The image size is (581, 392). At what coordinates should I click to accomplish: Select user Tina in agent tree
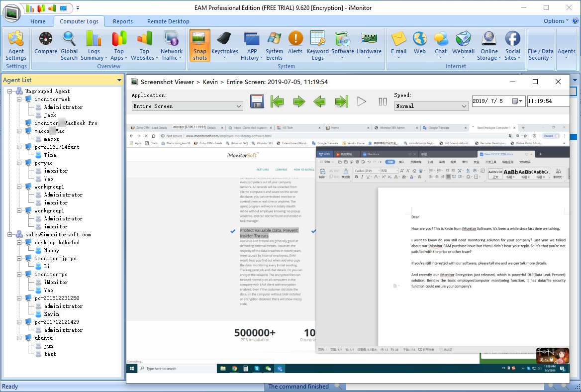pyautogui.click(x=50, y=155)
